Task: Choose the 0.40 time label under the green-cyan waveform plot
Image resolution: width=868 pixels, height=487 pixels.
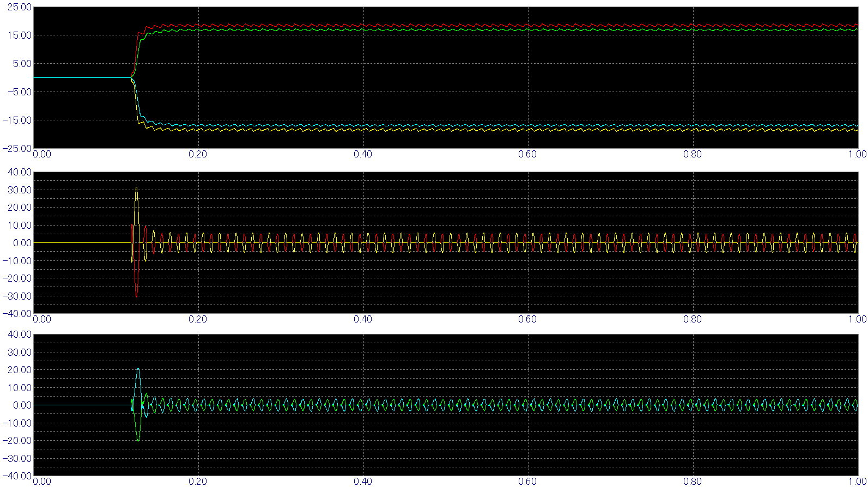Action: 363,482
